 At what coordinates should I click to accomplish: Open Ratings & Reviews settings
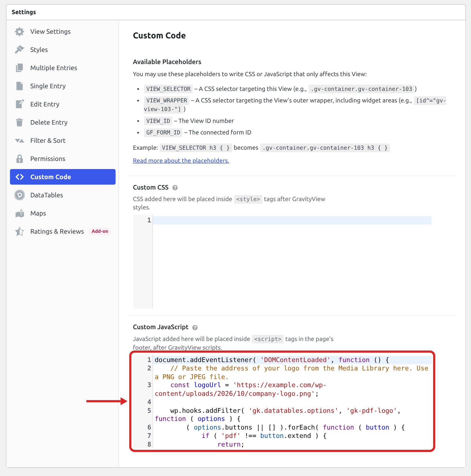pyautogui.click(x=63, y=231)
